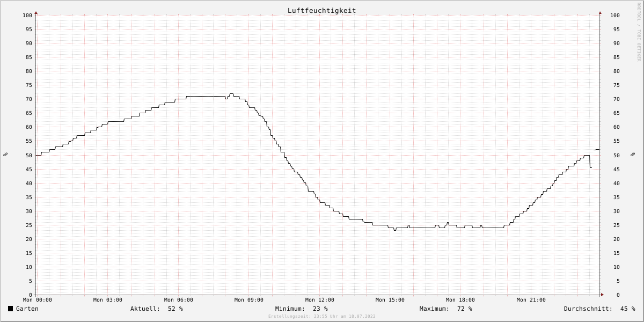
Task: Click the Minimum: 23 % value
Action: click(x=301, y=309)
